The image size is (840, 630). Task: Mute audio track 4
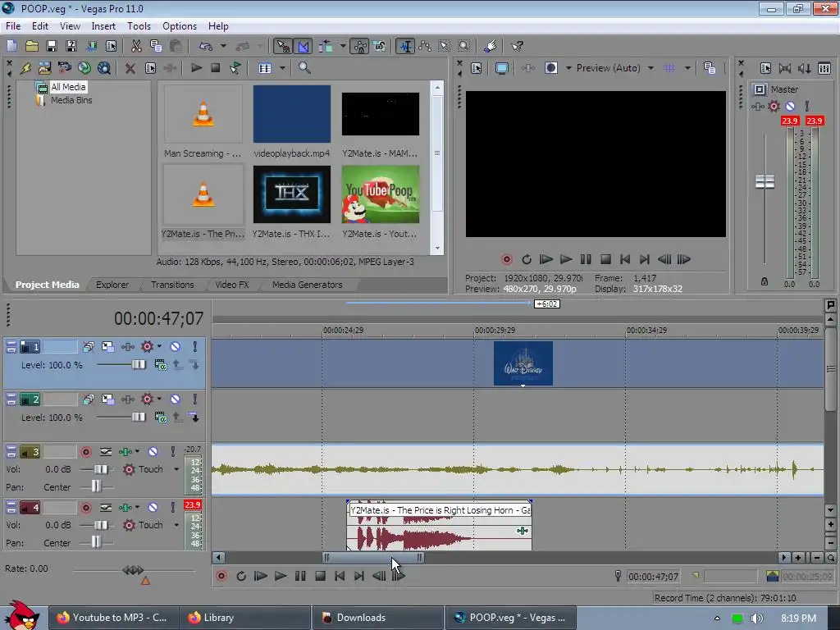tap(153, 507)
